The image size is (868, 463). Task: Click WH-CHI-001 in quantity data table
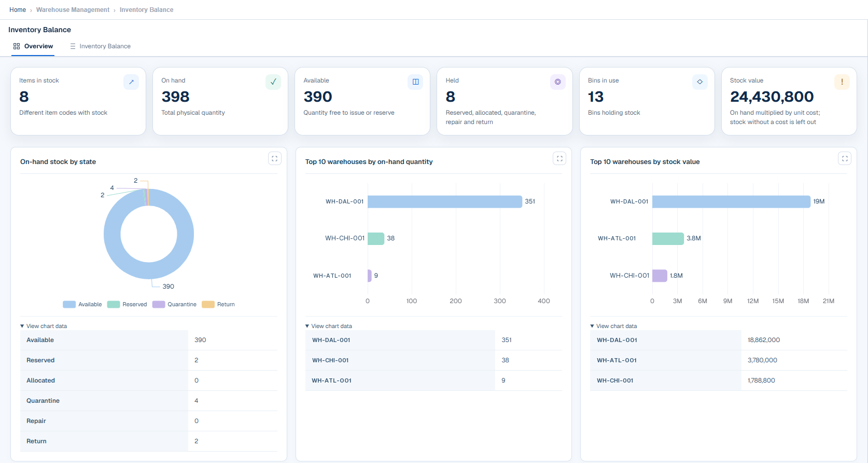tap(330, 360)
